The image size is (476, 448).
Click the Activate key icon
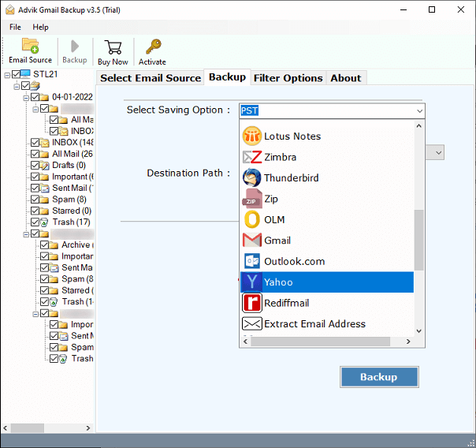coord(154,47)
